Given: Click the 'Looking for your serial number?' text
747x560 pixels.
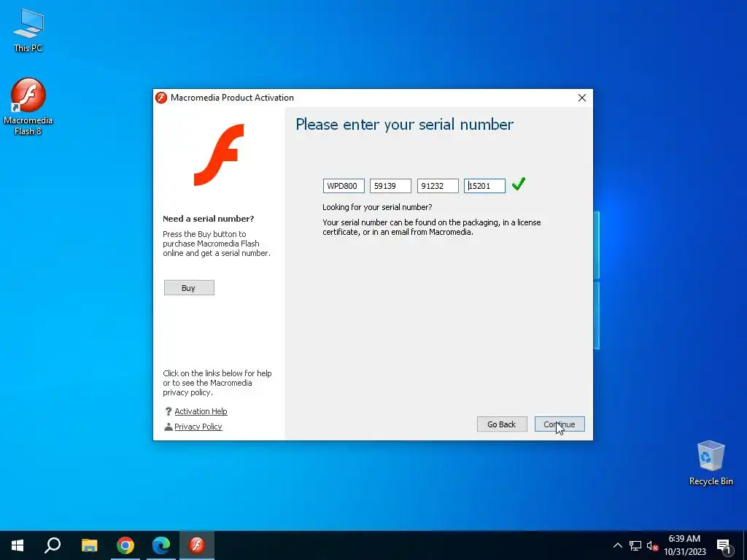Looking at the screenshot, I should [377, 207].
